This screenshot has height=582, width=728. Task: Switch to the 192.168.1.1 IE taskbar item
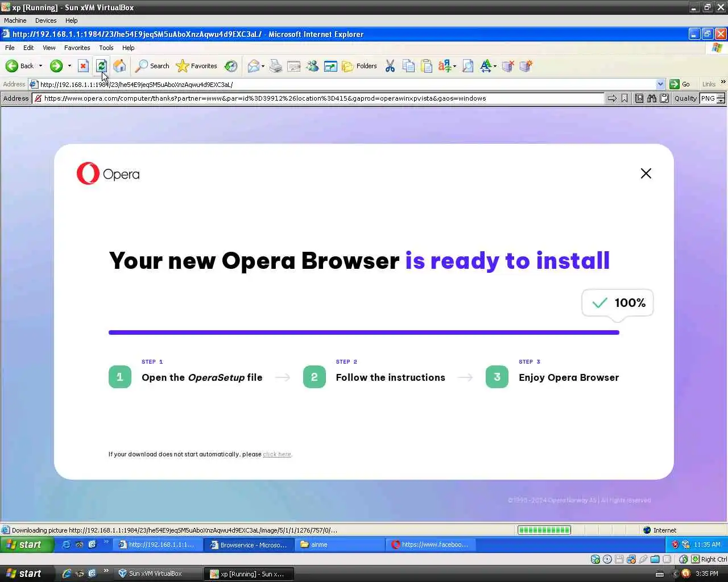[157, 544]
